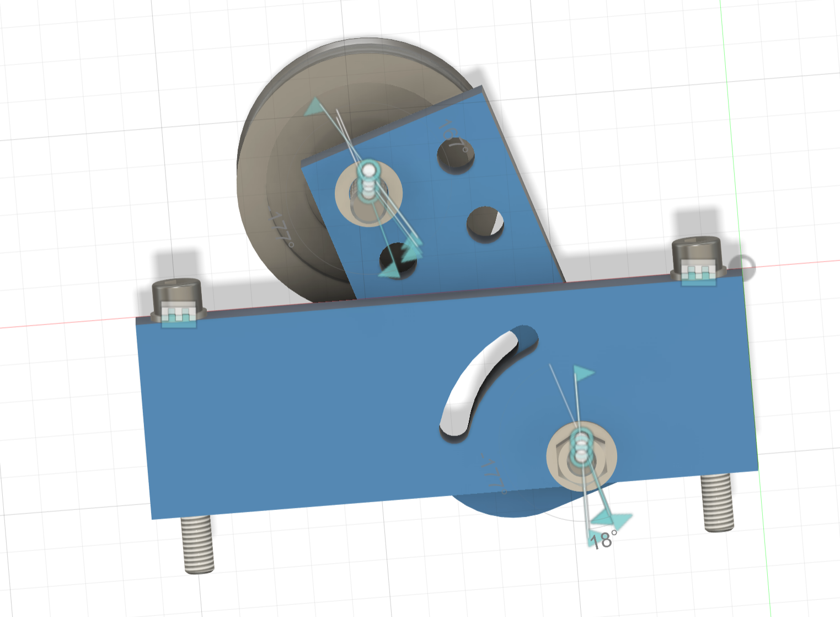Select the rigid joint glyph on right screw
Viewport: 840px width, 617px height.
click(x=699, y=273)
